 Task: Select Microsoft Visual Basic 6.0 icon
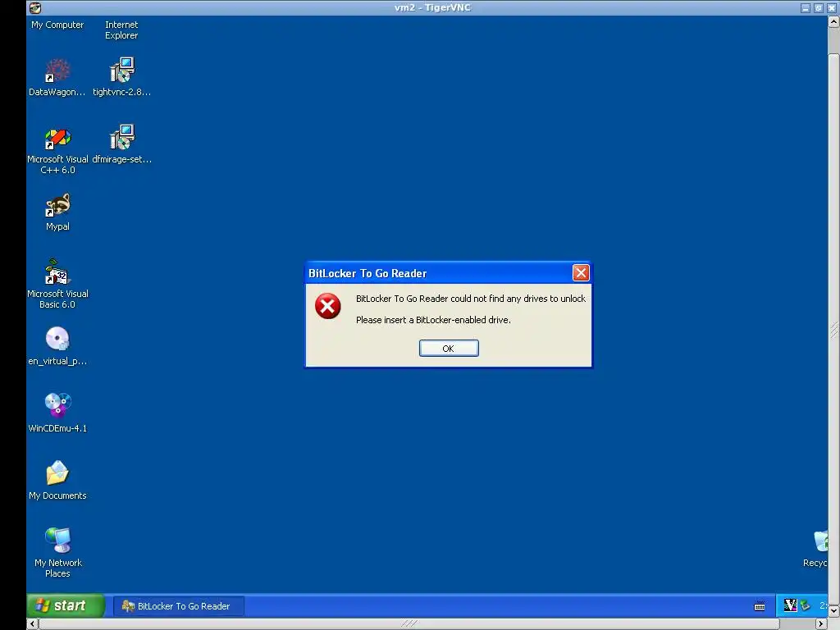pyautogui.click(x=57, y=272)
